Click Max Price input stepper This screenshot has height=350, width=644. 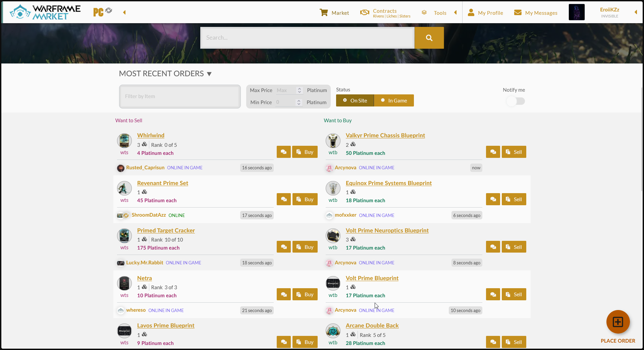click(300, 90)
